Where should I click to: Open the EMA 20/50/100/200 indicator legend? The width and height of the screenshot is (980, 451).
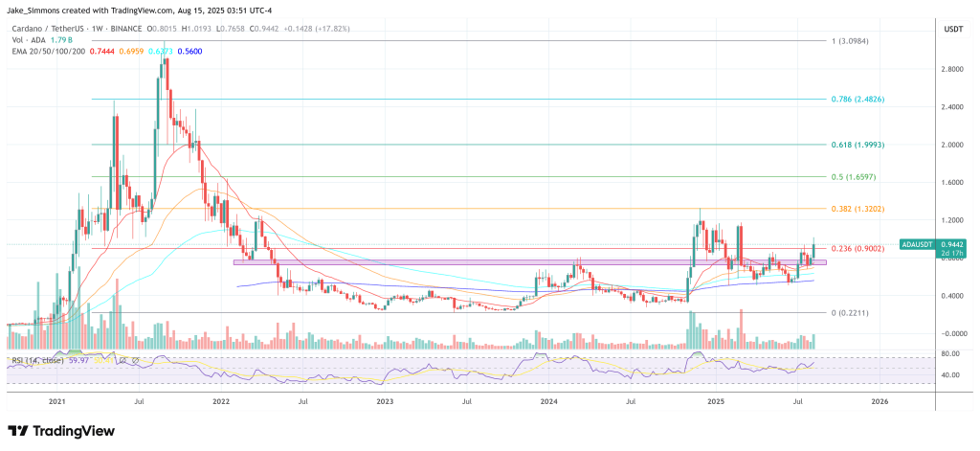point(50,51)
